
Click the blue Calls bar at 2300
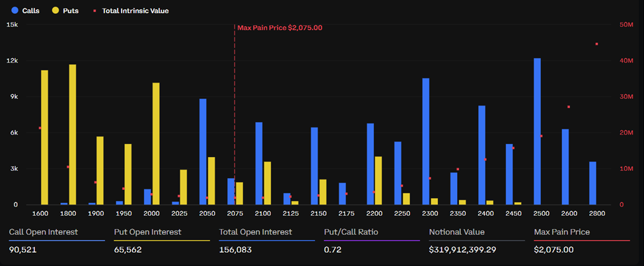426,141
